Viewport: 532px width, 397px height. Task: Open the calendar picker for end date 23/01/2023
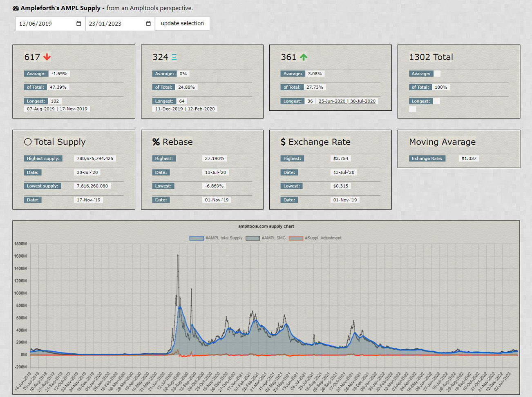tap(148, 24)
